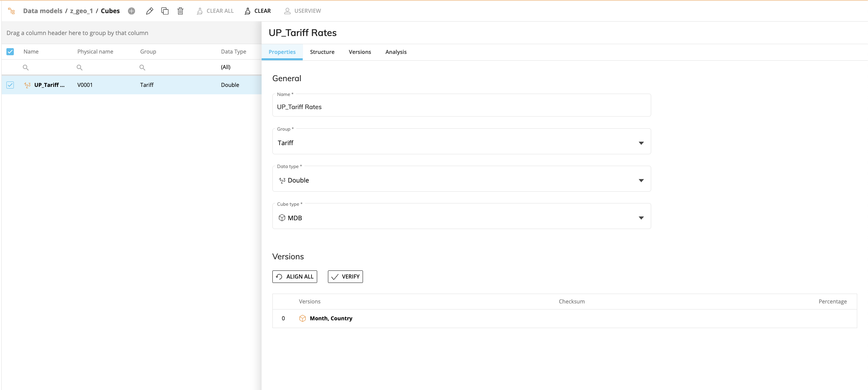This screenshot has width=868, height=390.
Task: Toggle the select-all header checkbox
Action: [x=10, y=52]
